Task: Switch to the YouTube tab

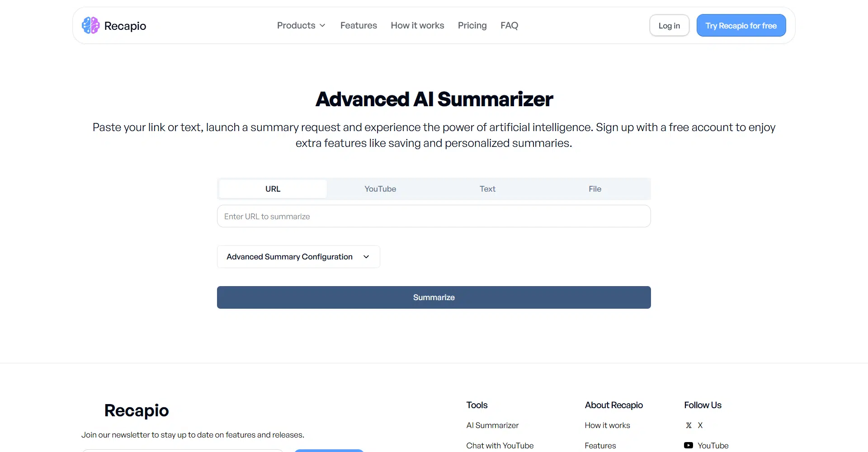Action: coord(380,189)
